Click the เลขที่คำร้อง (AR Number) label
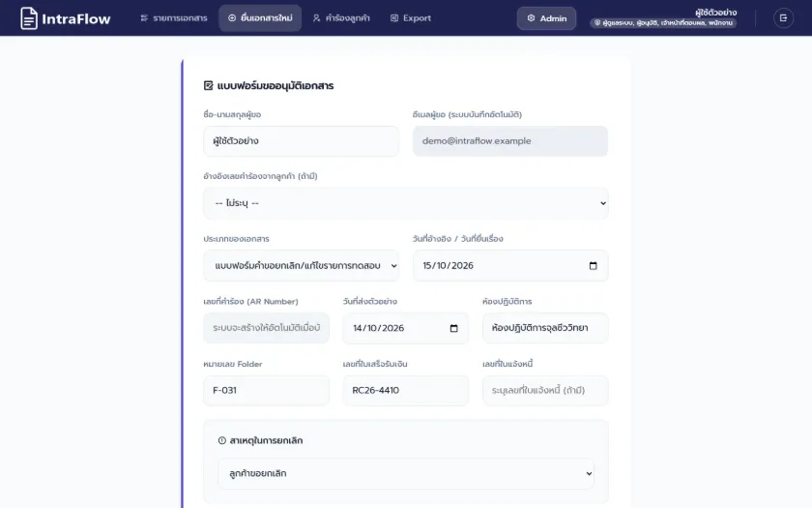Image resolution: width=812 pixels, height=508 pixels. (x=250, y=301)
